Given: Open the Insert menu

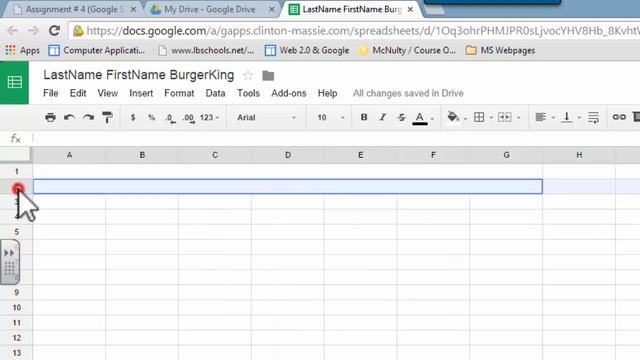Looking at the screenshot, I should (141, 93).
